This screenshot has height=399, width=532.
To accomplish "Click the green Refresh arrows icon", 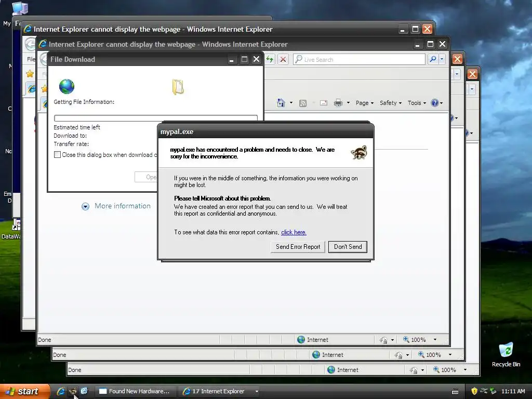I will coord(270,59).
